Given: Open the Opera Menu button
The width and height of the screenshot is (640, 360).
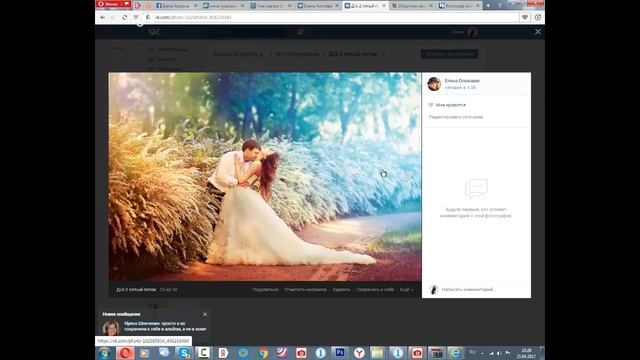Looking at the screenshot, I should [113, 4].
